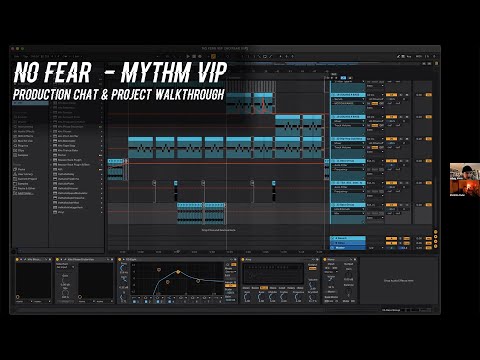
Task: Click the peak filter node in EQ Eight
Action: click(x=178, y=272)
